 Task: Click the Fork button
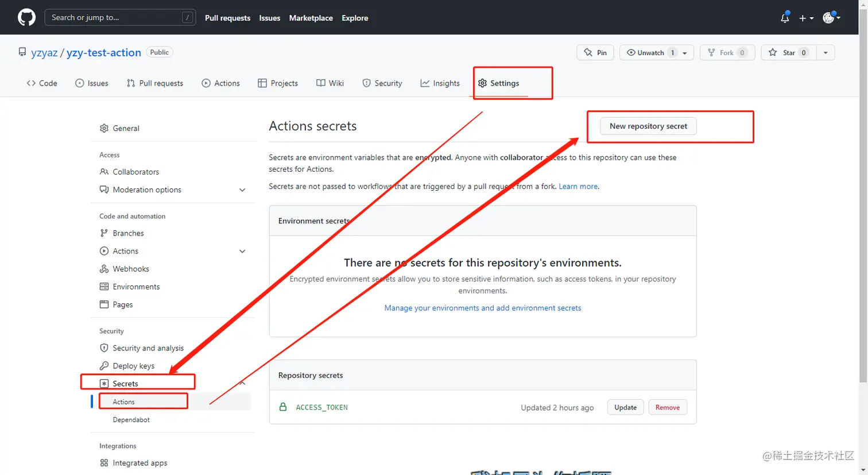point(727,52)
